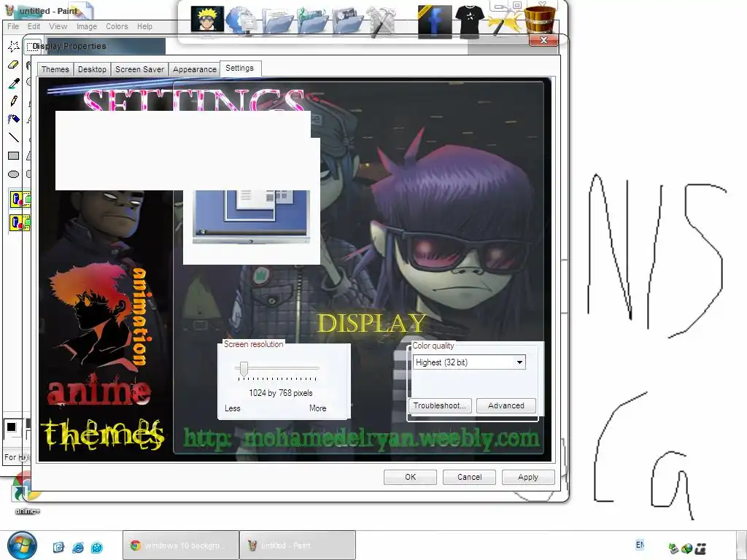Click the Troubleshoot... button
Image resolution: width=747 pixels, height=560 pixels.
(440, 405)
